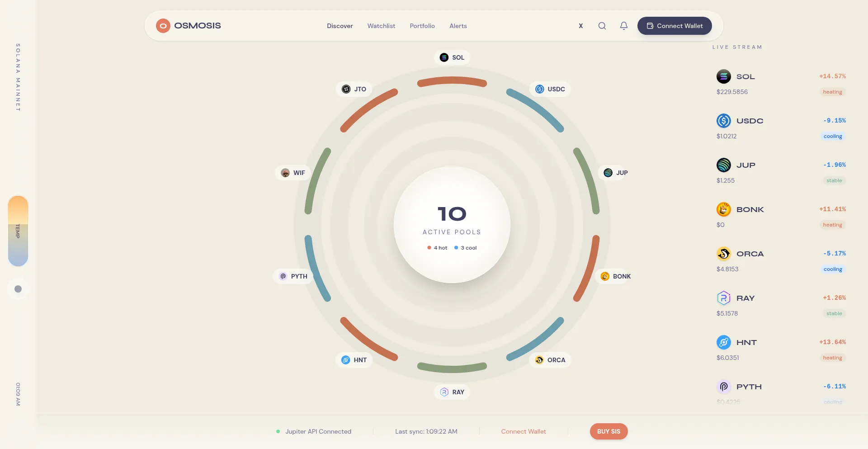Click the HNT icon in live stream

coord(723,342)
